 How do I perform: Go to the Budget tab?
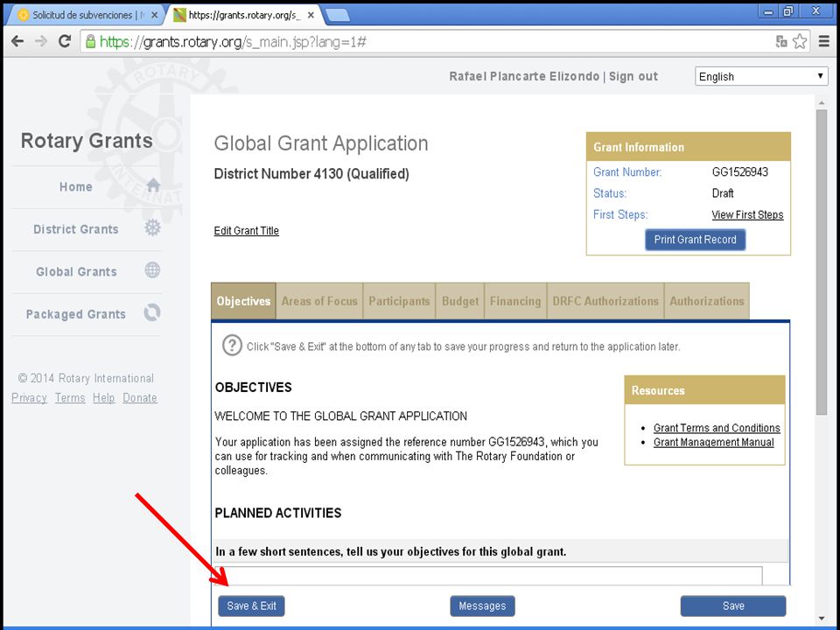(459, 301)
